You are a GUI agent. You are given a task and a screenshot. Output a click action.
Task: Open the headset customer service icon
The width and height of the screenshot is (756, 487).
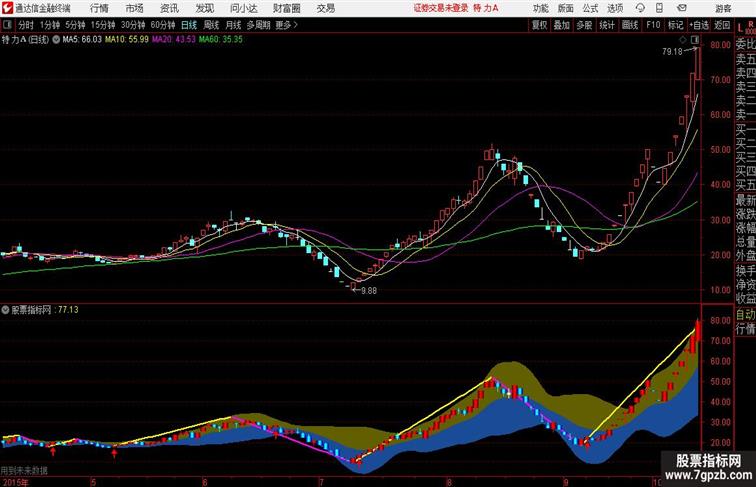click(x=640, y=8)
